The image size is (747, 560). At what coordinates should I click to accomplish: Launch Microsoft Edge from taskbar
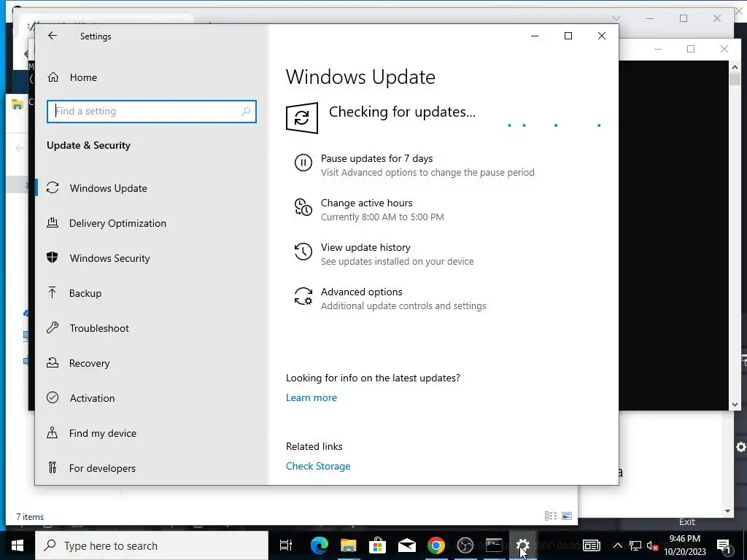click(320, 545)
